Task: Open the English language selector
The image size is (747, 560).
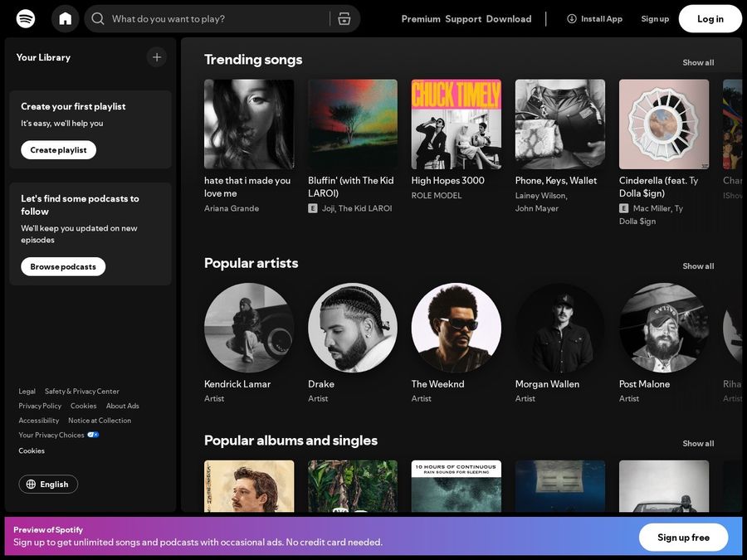Action: coord(48,485)
